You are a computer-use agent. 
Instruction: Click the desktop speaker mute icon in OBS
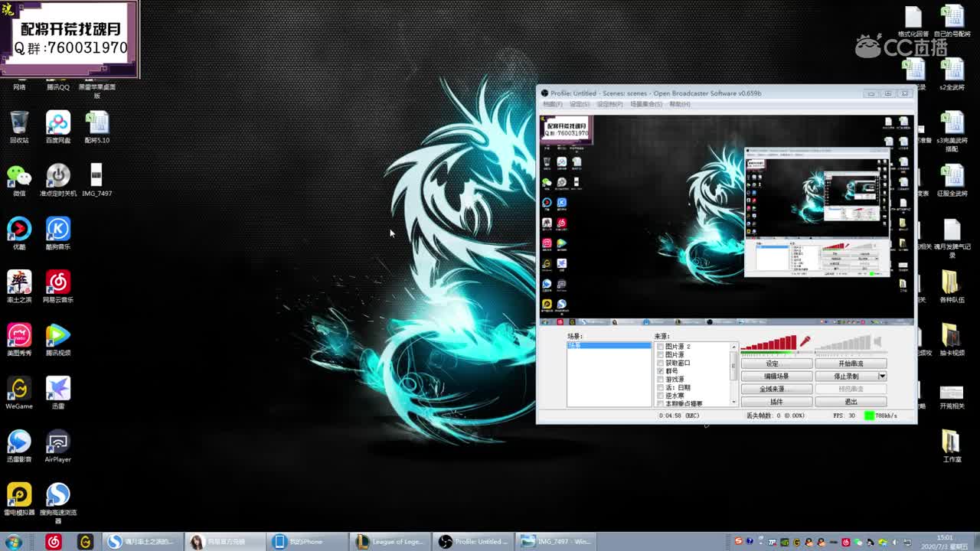click(x=877, y=342)
